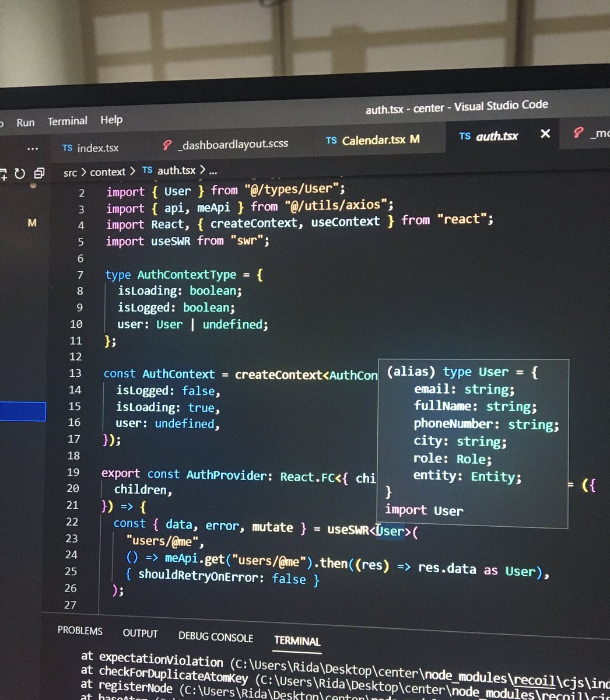Click the M modified marker in the sidebar
This screenshot has height=700, width=610.
pos(32,223)
